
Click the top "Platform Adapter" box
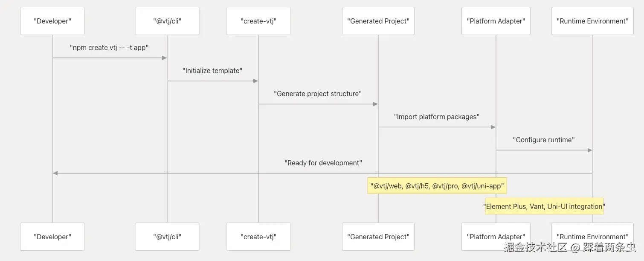tap(496, 21)
